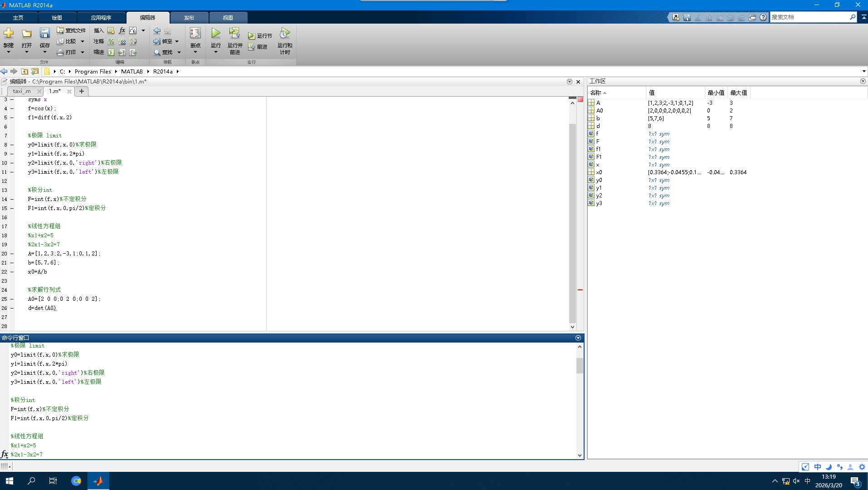Expand the Compare (比较) dropdown arrow
The image size is (868, 490).
[x=83, y=41]
